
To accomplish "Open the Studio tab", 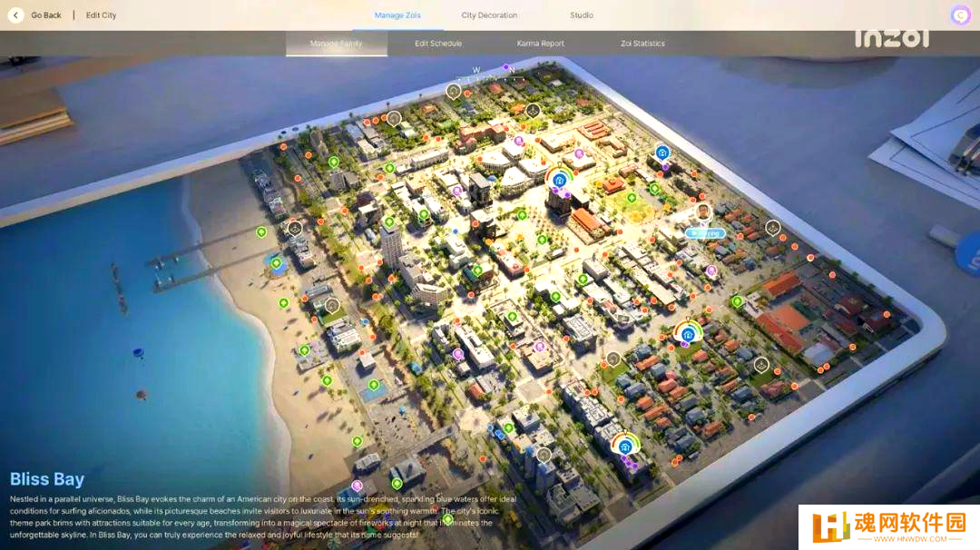I will pos(582,15).
